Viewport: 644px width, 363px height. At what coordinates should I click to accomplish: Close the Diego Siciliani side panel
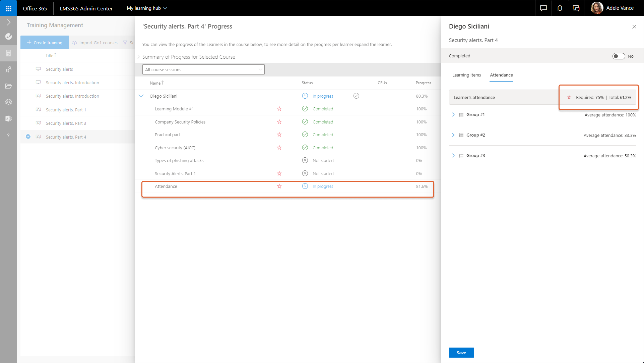(x=634, y=27)
